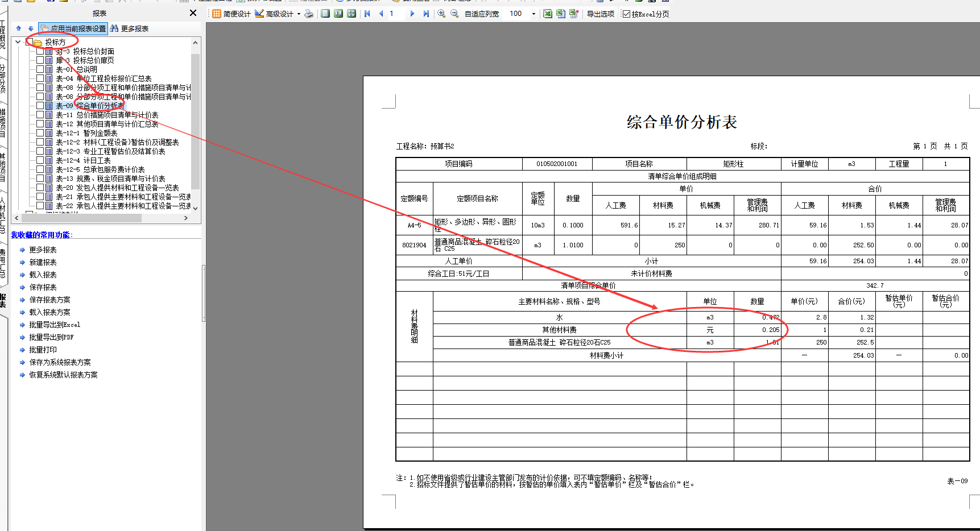Image resolution: width=980 pixels, height=531 pixels.
Task: Open 导出选项 export options
Action: 601,14
